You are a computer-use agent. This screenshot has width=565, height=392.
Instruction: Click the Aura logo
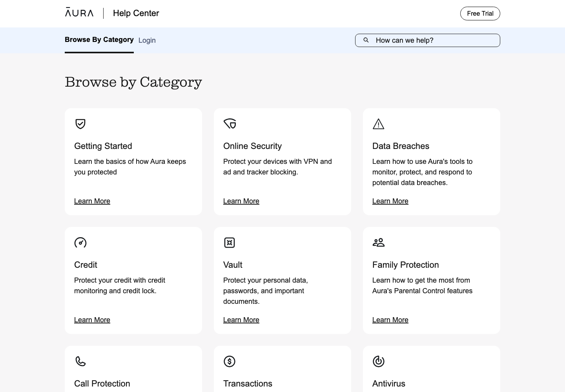[x=79, y=13]
